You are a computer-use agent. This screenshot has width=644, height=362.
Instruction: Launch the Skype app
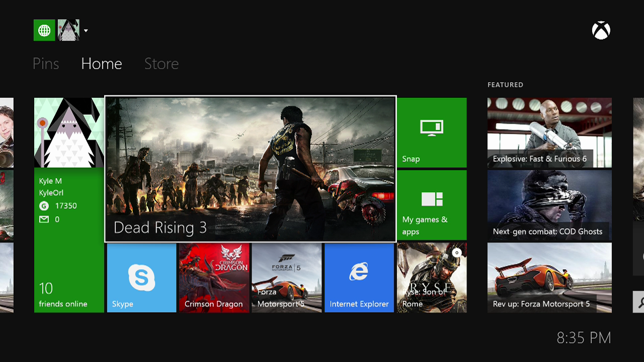point(141,277)
